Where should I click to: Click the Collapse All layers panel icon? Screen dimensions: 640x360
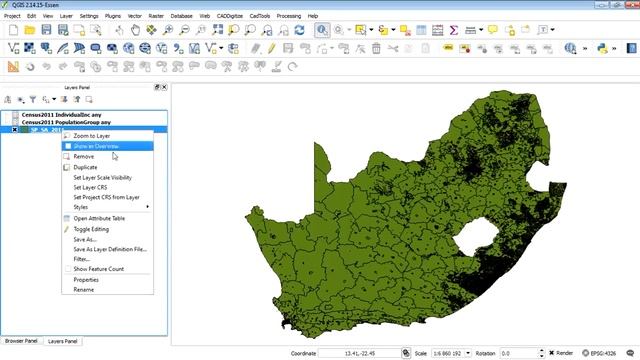(x=76, y=99)
